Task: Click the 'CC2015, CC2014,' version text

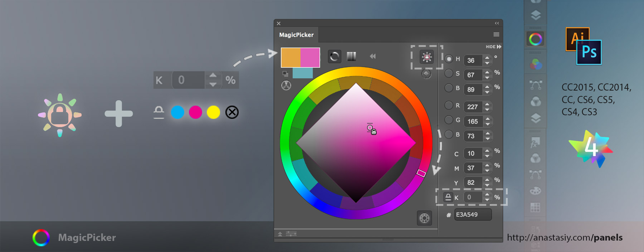Action: (x=596, y=88)
